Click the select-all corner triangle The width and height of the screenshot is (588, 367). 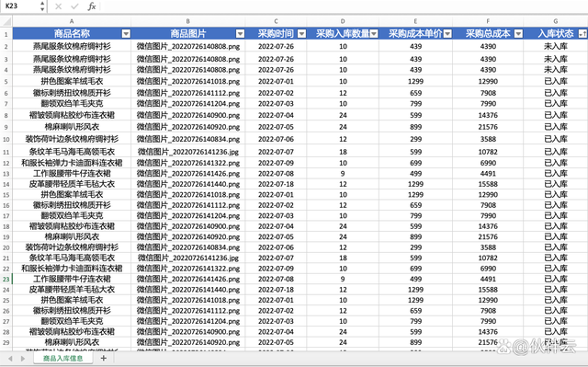click(6, 21)
